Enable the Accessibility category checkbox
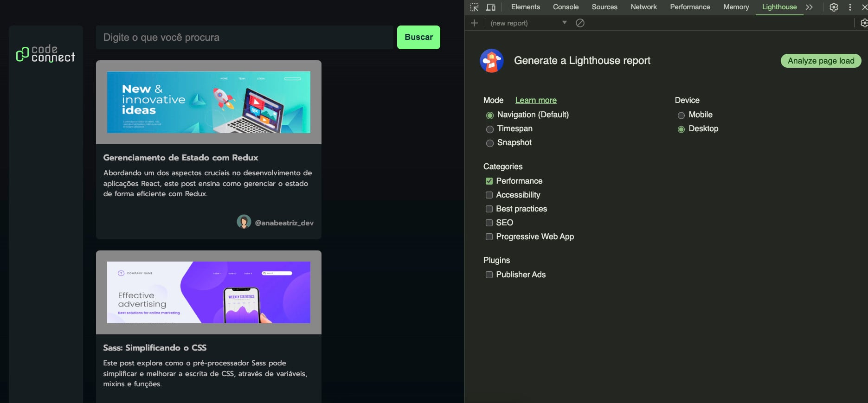868x403 pixels. [489, 195]
